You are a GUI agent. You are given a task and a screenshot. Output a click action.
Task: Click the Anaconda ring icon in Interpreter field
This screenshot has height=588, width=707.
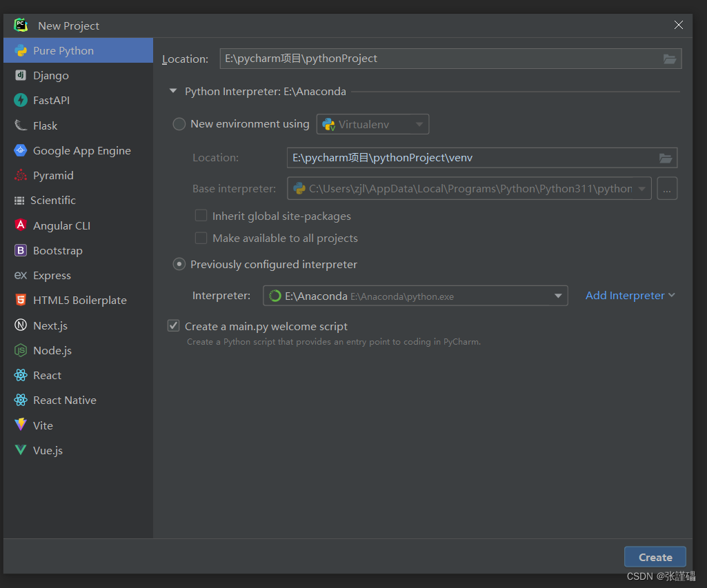tap(275, 296)
